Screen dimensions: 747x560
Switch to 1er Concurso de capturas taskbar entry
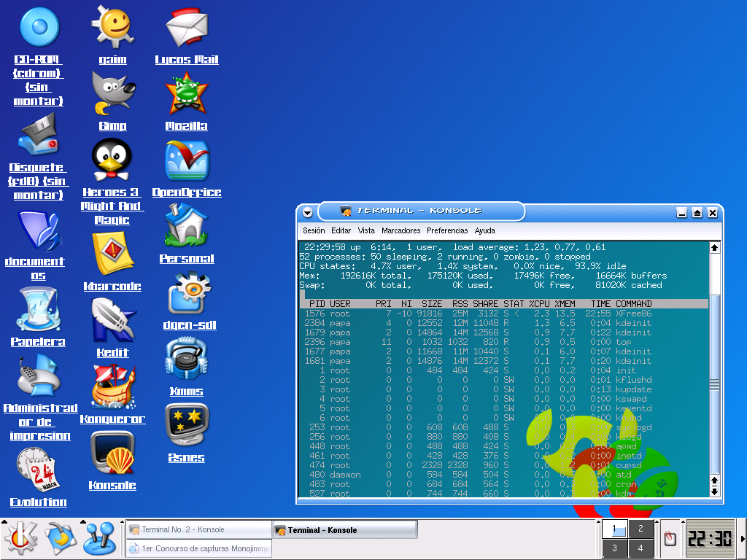(x=199, y=548)
